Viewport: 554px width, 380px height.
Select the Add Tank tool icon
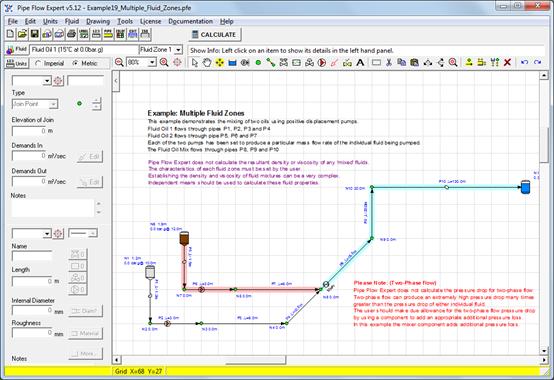coord(232,63)
